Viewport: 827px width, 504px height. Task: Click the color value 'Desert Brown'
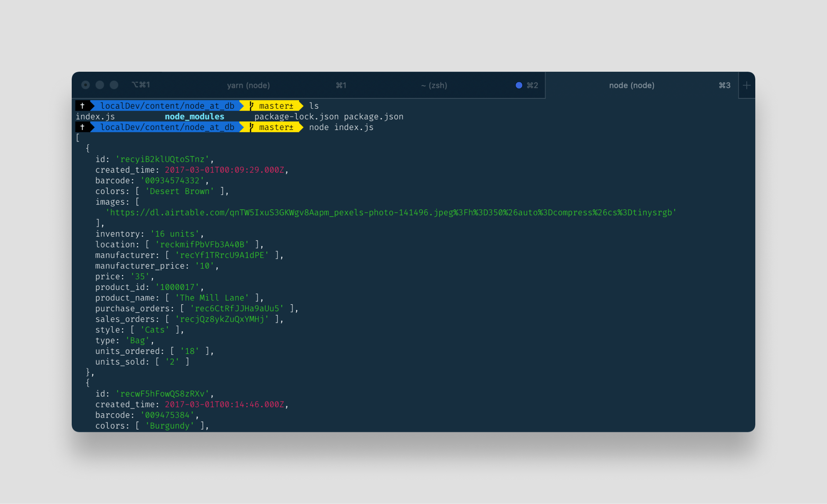click(180, 191)
